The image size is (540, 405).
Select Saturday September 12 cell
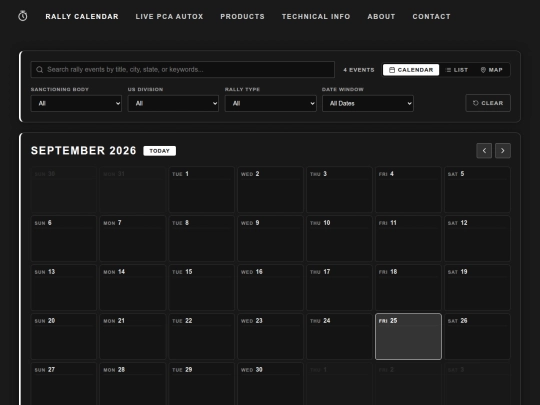click(x=477, y=239)
